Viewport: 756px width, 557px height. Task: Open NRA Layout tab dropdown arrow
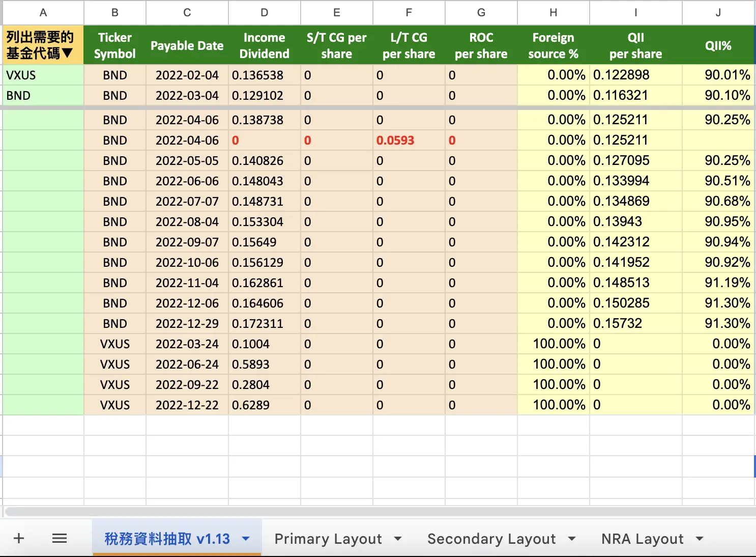click(x=700, y=539)
